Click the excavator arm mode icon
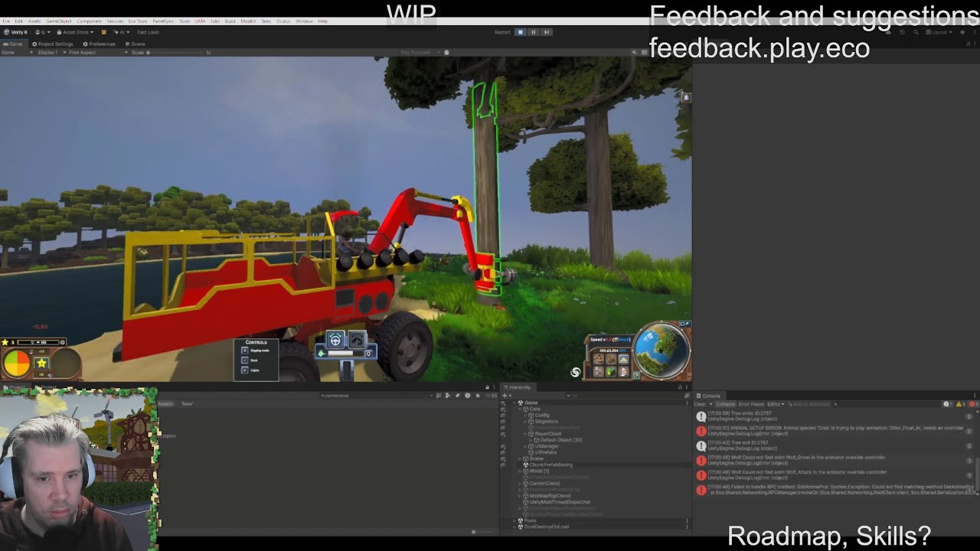This screenshot has width=980, height=551. (357, 339)
